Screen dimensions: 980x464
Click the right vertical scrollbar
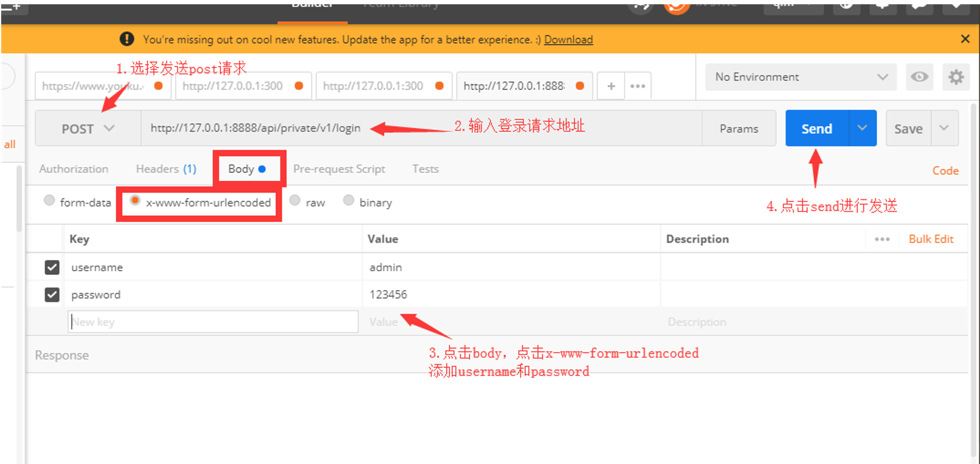tap(973, 281)
